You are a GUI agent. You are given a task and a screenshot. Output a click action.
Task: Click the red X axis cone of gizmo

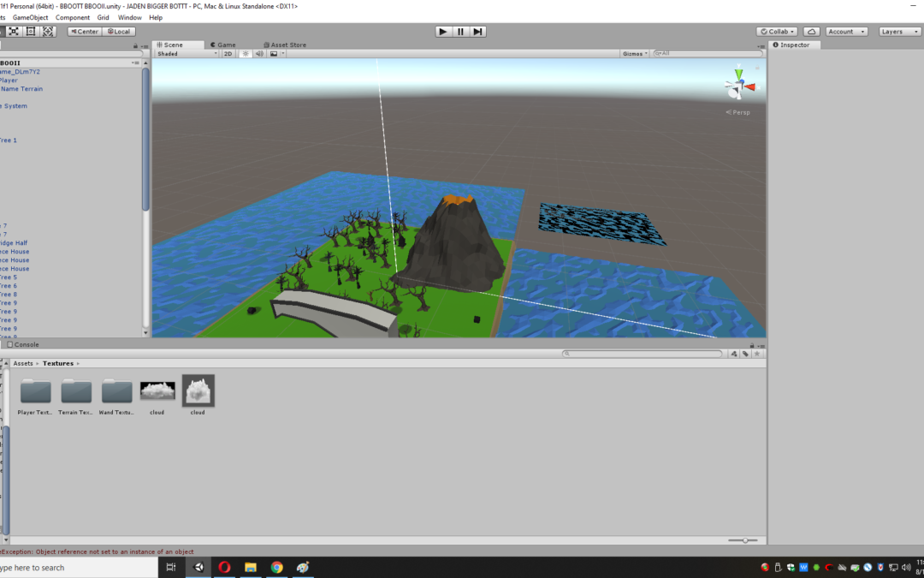point(750,87)
